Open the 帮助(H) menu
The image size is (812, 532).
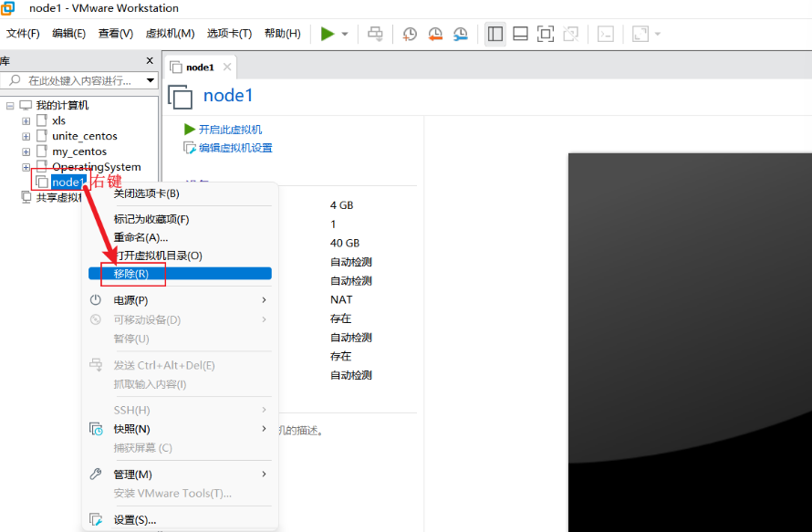point(282,34)
